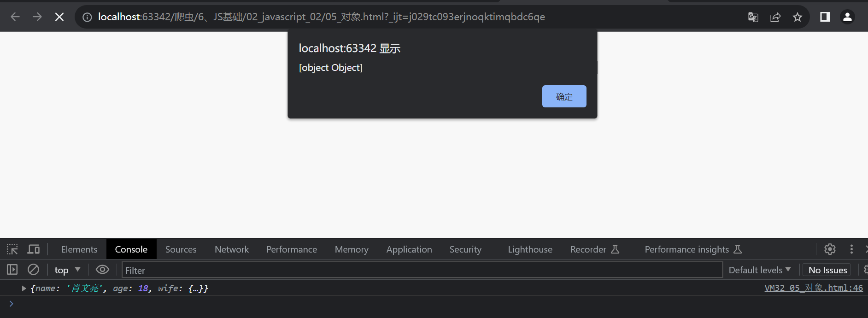The image size is (868, 318).
Task: Click the console prompt line
Action: point(434,304)
